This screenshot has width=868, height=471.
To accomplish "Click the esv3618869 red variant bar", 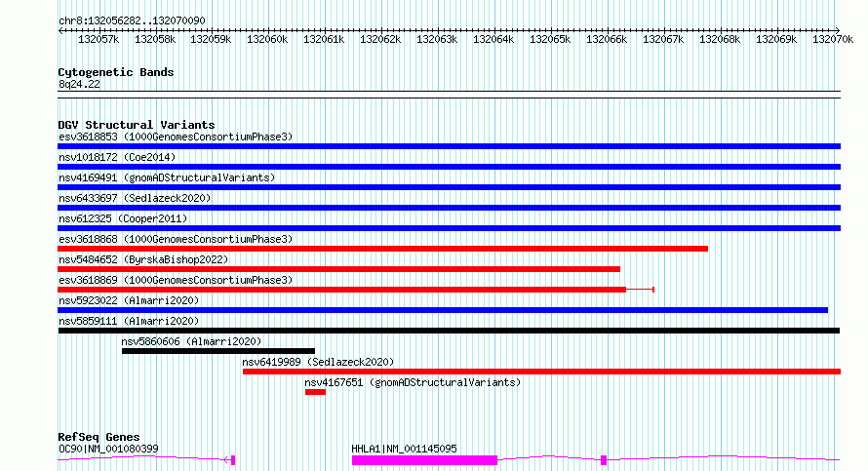I will 341,290.
